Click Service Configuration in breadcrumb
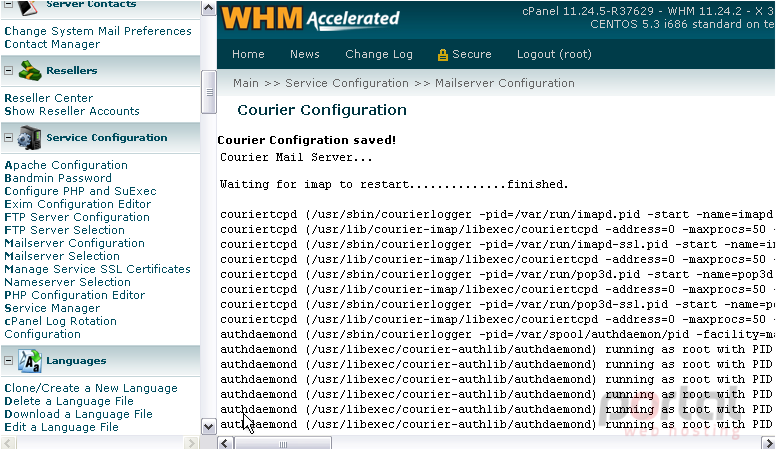 pos(347,83)
